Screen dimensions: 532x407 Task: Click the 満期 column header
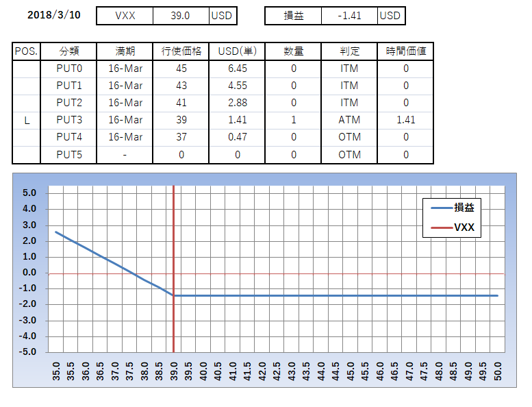[x=125, y=51]
